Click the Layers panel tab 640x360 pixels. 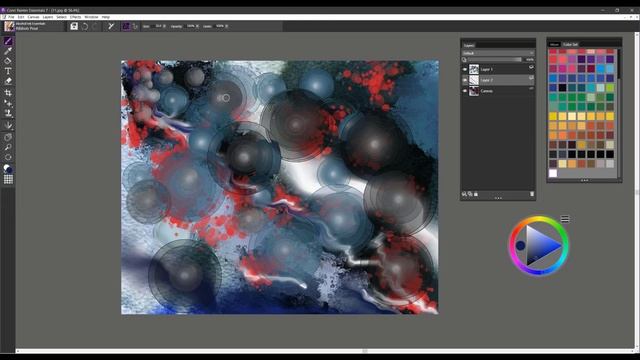(469, 45)
